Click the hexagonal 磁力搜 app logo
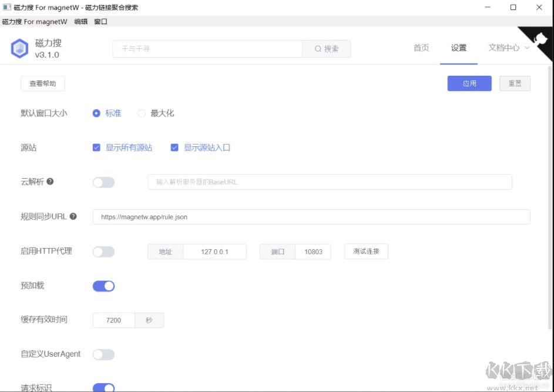The width and height of the screenshot is (554, 392). [19, 48]
